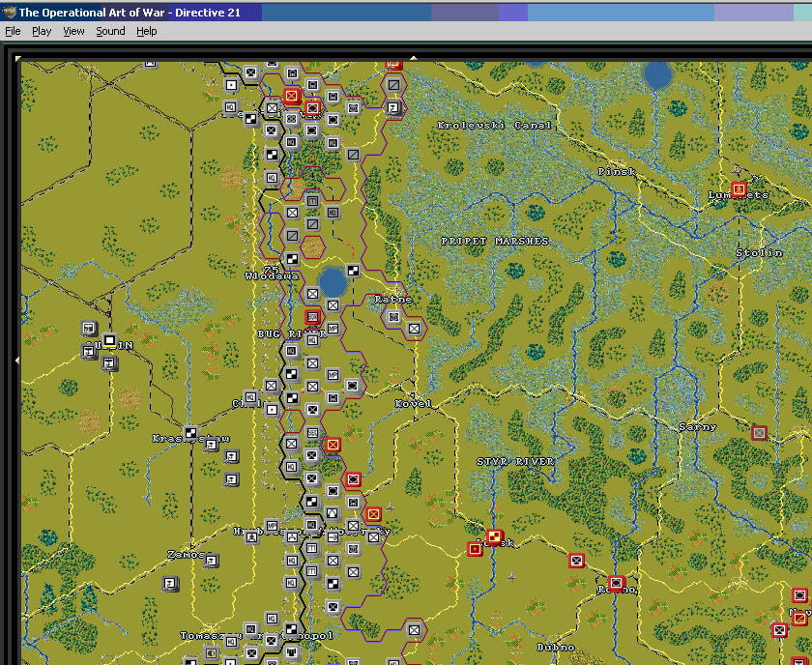Viewport: 812px width, 665px height.
Task: Click the Ratne town label
Action: 393,299
